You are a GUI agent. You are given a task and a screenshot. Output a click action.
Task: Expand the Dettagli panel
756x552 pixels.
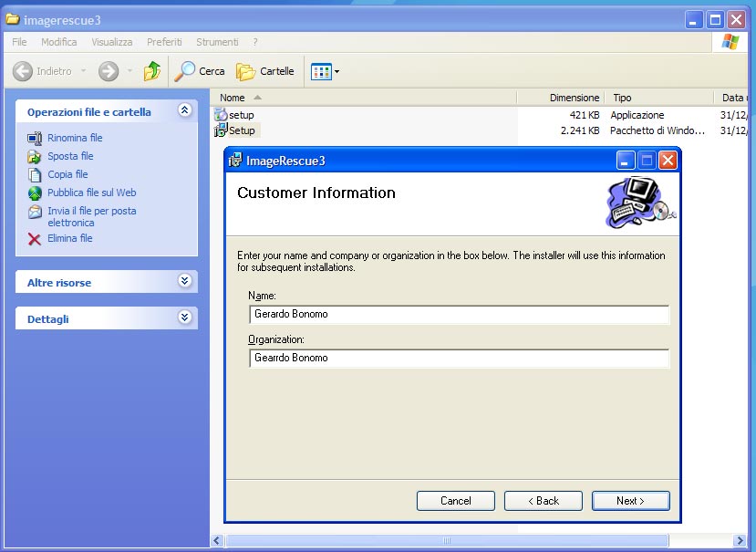click(x=184, y=317)
